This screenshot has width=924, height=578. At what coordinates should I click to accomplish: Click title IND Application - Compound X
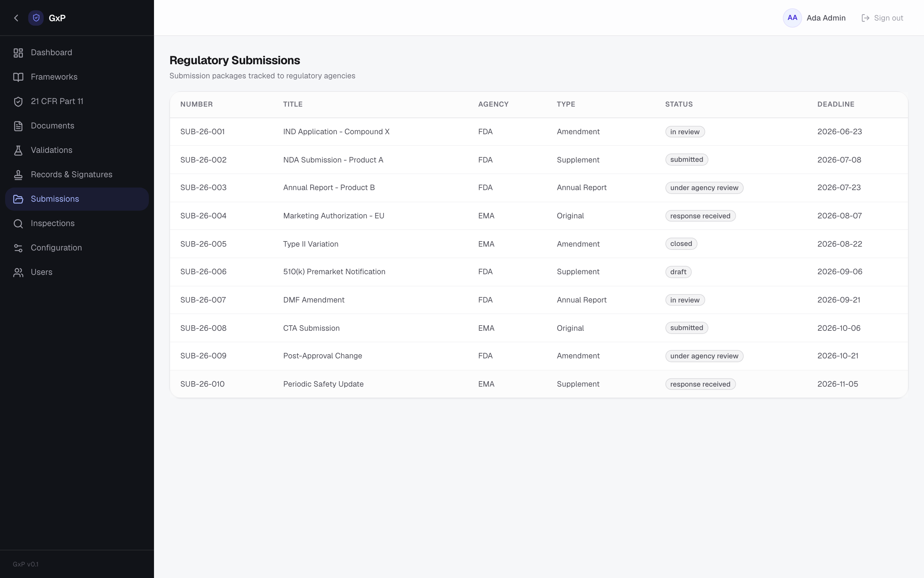336,132
